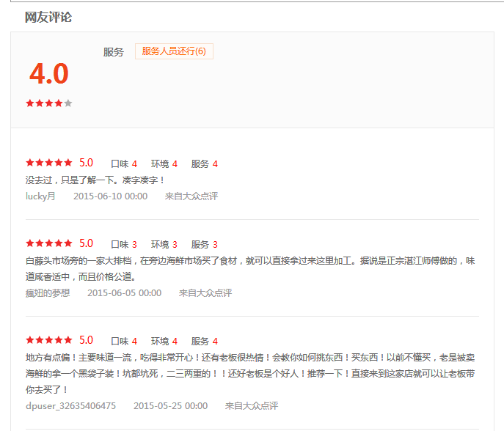Click 服务 4 in dpuser_32635406475's review
Viewport: 504px width, 431px height.
pos(204,341)
